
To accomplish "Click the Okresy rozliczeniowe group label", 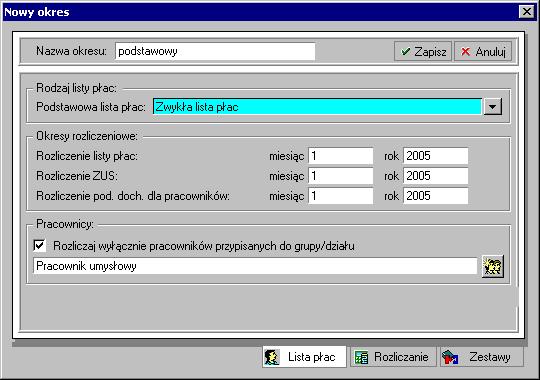I will 87,136.
